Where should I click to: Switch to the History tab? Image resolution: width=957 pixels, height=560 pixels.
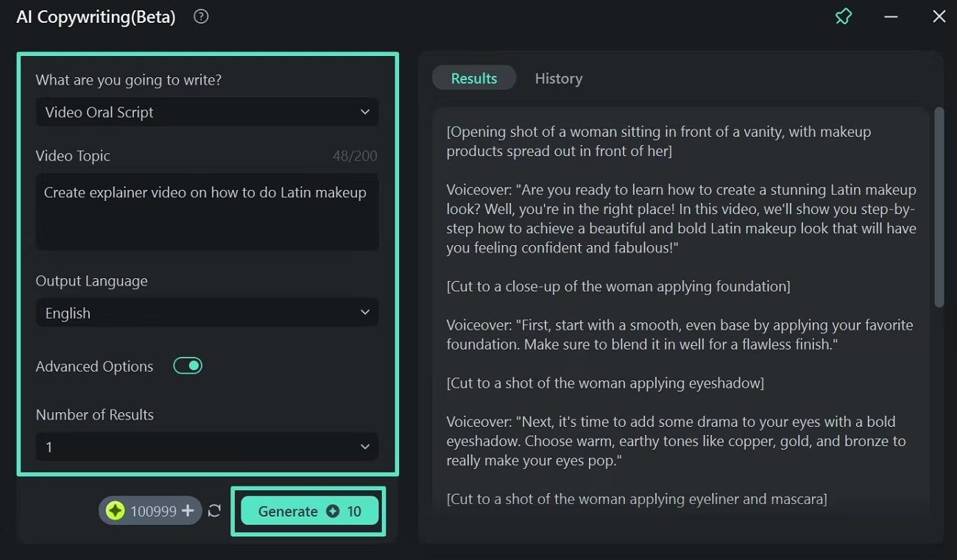[558, 79]
